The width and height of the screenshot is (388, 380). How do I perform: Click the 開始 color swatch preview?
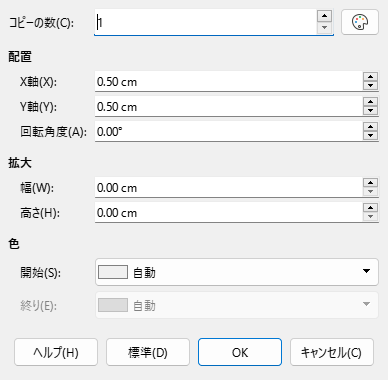(113, 272)
